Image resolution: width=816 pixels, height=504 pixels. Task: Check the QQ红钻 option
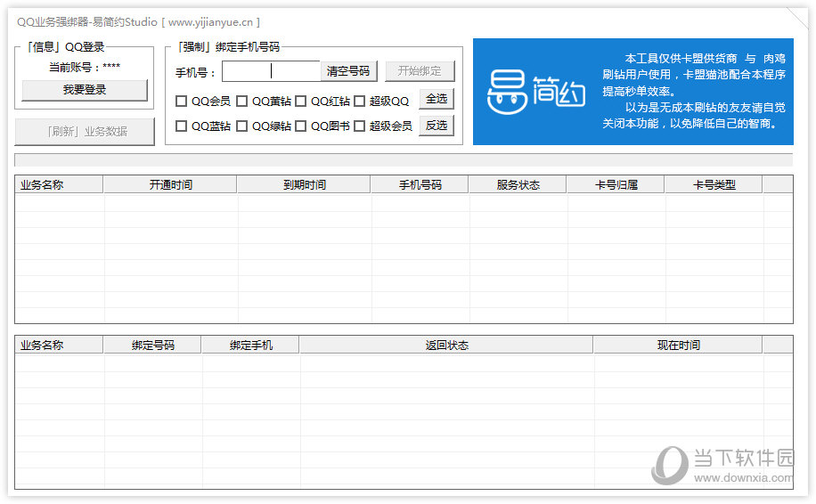tap(301, 102)
